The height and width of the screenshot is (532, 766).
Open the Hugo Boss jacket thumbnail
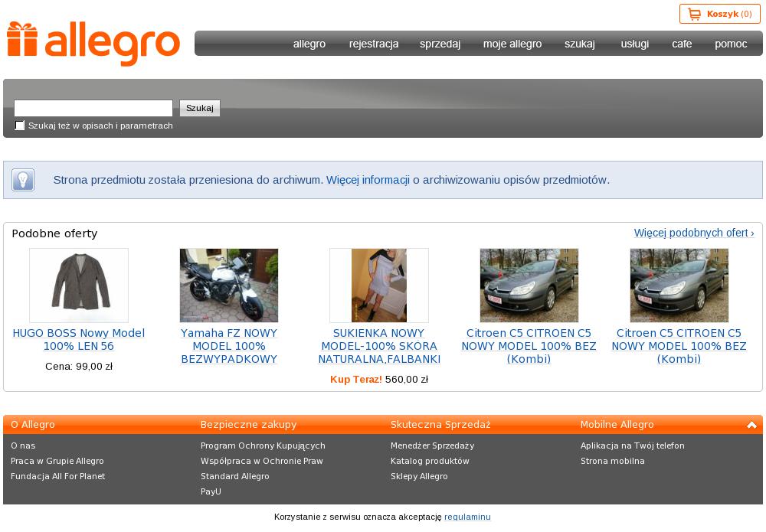point(79,286)
